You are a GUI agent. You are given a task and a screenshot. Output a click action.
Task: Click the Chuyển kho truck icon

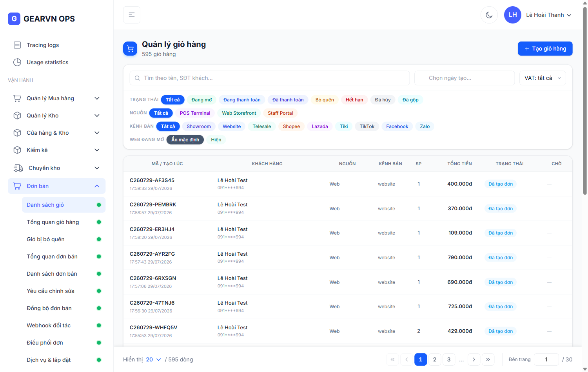pyautogui.click(x=18, y=168)
